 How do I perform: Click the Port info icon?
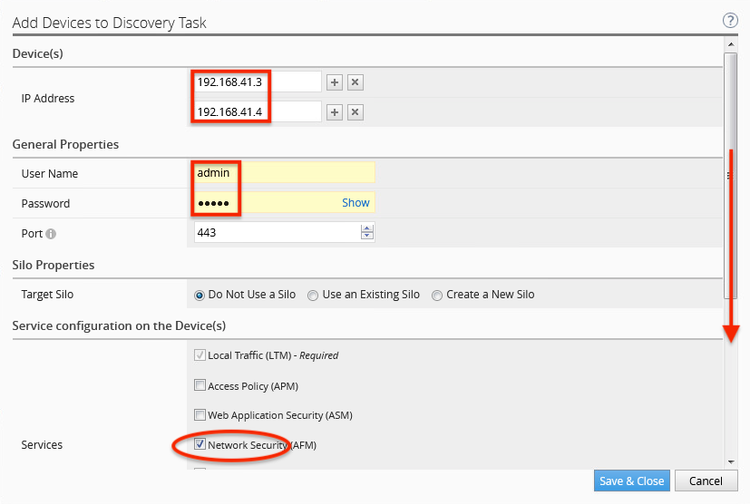coord(51,234)
